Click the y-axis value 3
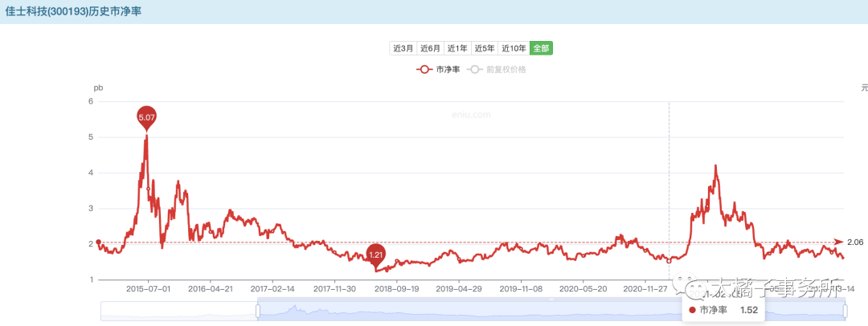868x326 pixels. tap(91, 209)
